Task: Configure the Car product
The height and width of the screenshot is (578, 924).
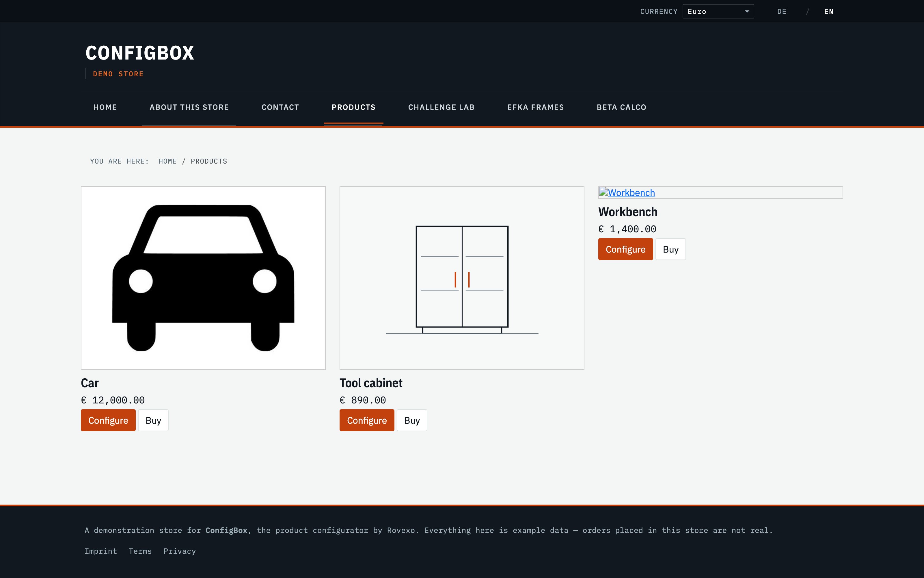Action: point(108,420)
